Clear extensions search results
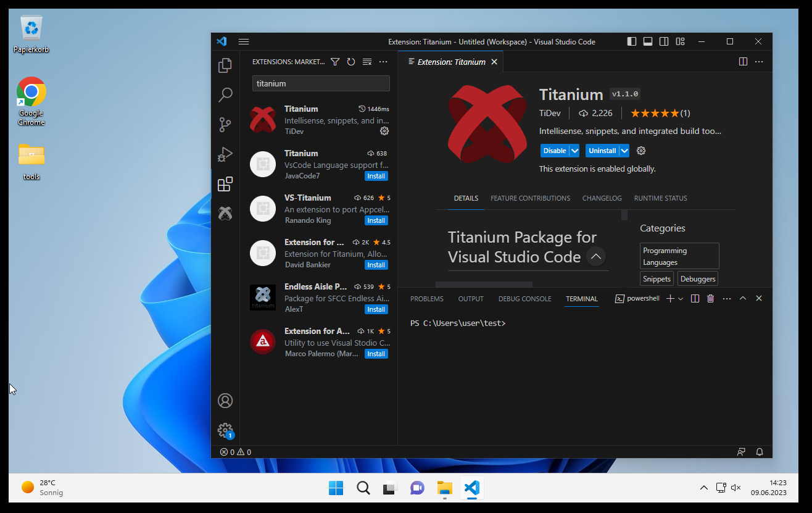This screenshot has height=513, width=812. coord(367,62)
